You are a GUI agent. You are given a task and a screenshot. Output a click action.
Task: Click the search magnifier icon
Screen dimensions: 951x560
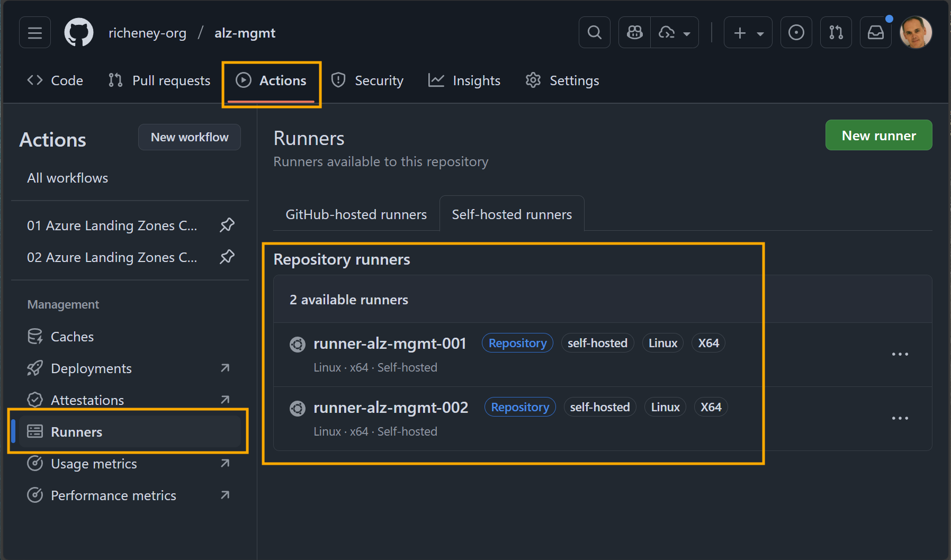594,32
